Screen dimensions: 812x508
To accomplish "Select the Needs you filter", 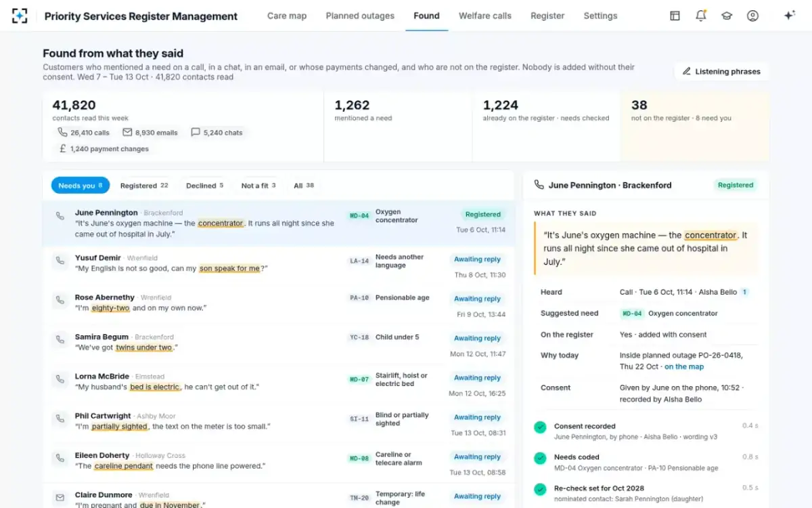I will (x=81, y=186).
